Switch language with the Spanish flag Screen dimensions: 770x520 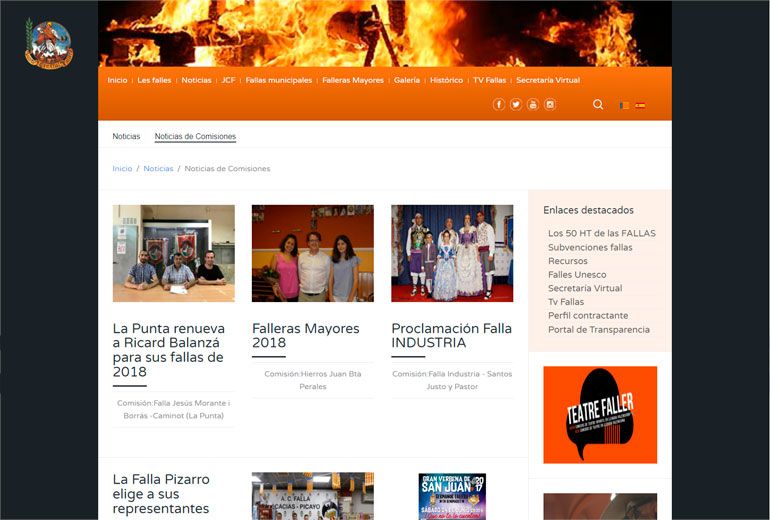coord(640,105)
